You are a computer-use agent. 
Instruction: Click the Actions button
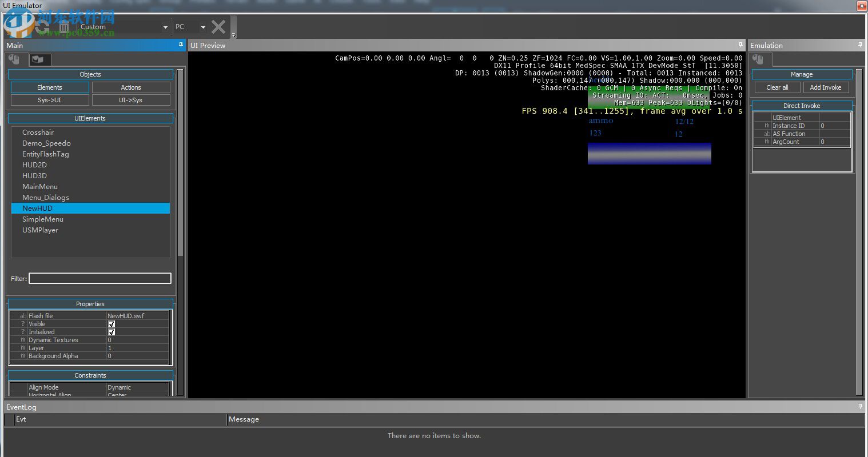pos(131,87)
